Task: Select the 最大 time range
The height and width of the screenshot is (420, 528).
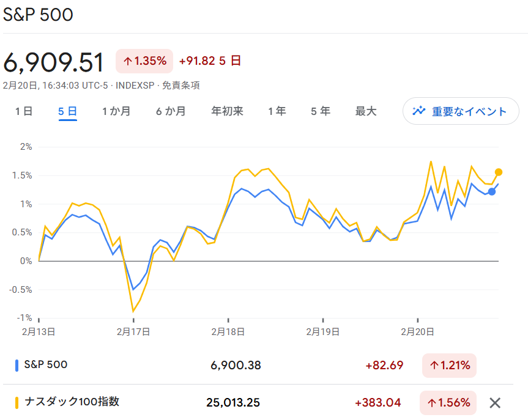Action: point(365,111)
